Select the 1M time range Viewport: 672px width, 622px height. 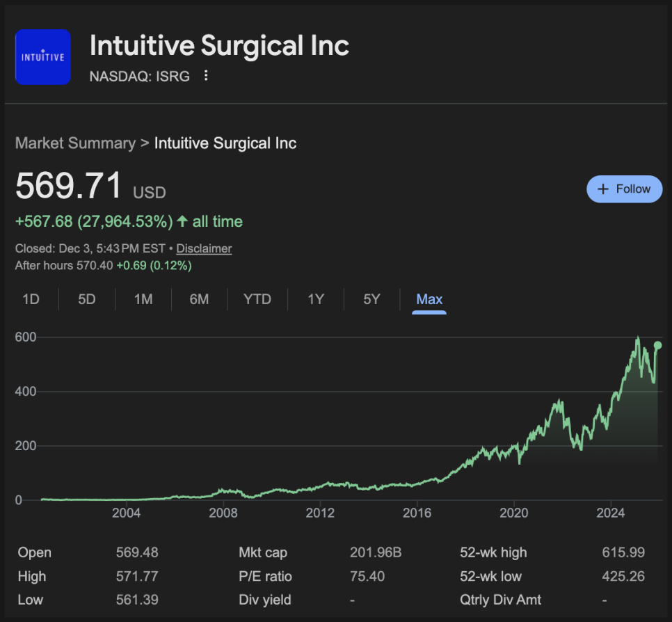[x=143, y=300]
